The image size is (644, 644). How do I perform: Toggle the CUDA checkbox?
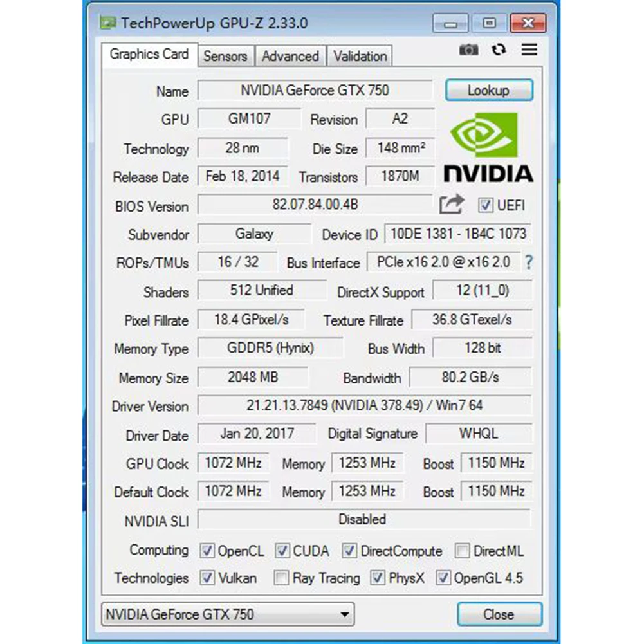click(282, 550)
